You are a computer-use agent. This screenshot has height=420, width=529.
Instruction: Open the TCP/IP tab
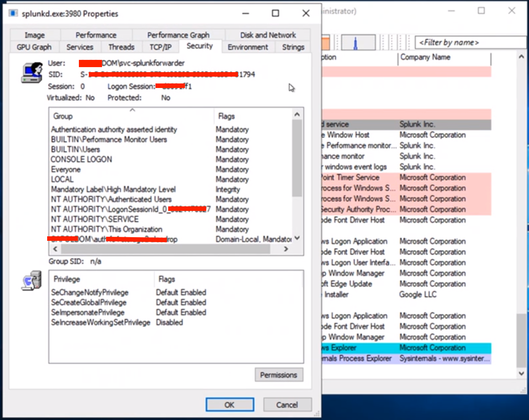160,47
